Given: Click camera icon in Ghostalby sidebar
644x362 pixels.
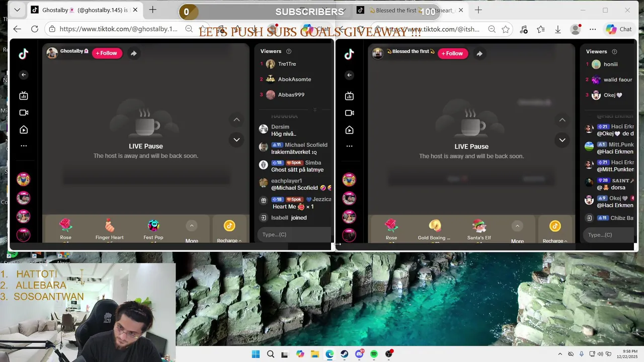Looking at the screenshot, I should pyautogui.click(x=24, y=113).
